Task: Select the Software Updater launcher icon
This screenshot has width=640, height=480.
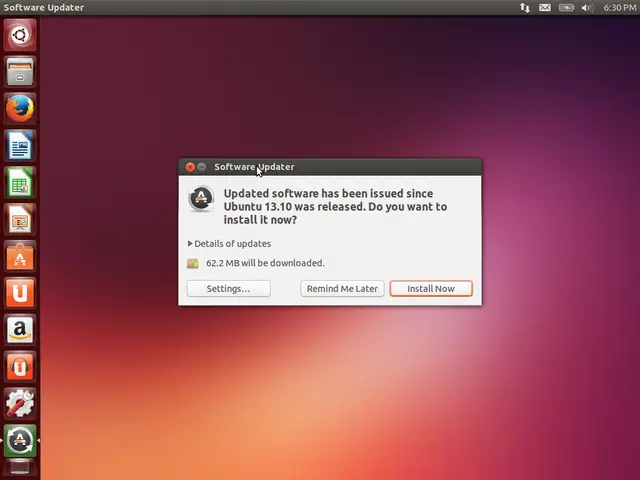Action: 20,440
